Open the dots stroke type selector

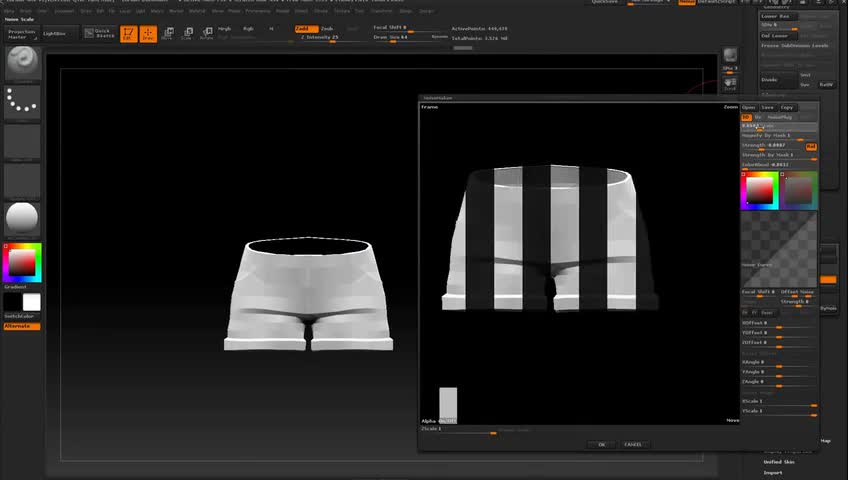pos(22,101)
